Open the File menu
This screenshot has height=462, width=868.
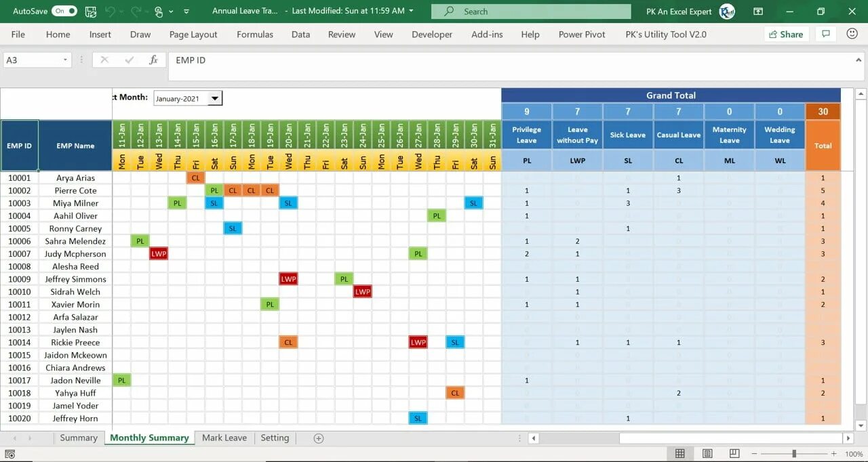point(18,35)
